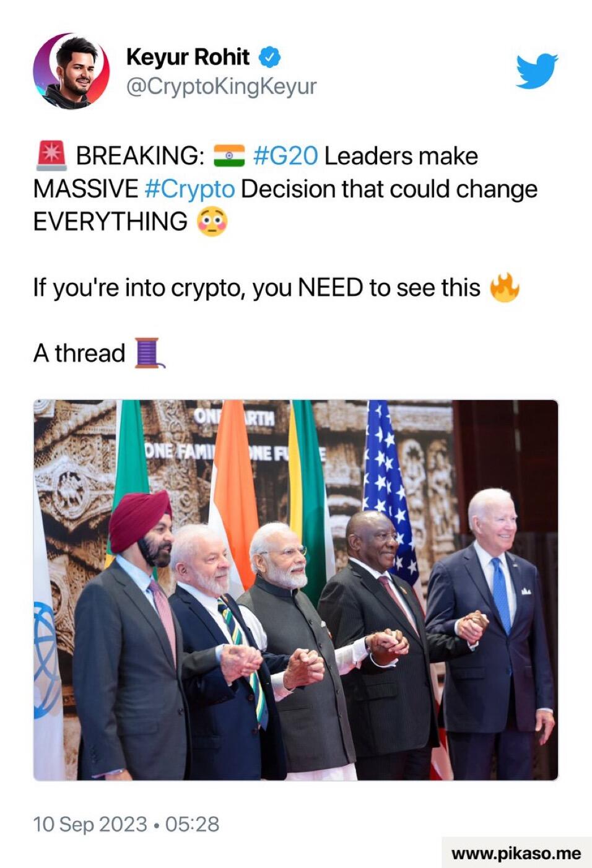
Task: Click the purple thread spool emoji
Action: pyautogui.click(x=149, y=353)
